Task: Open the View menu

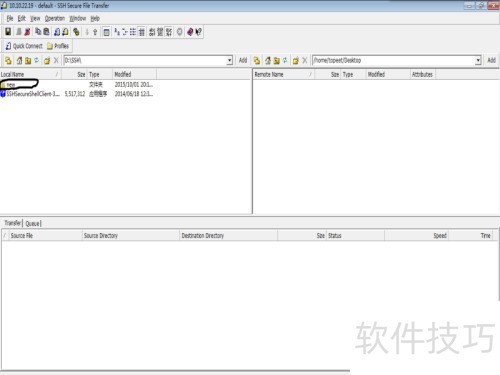Action: [x=35, y=18]
